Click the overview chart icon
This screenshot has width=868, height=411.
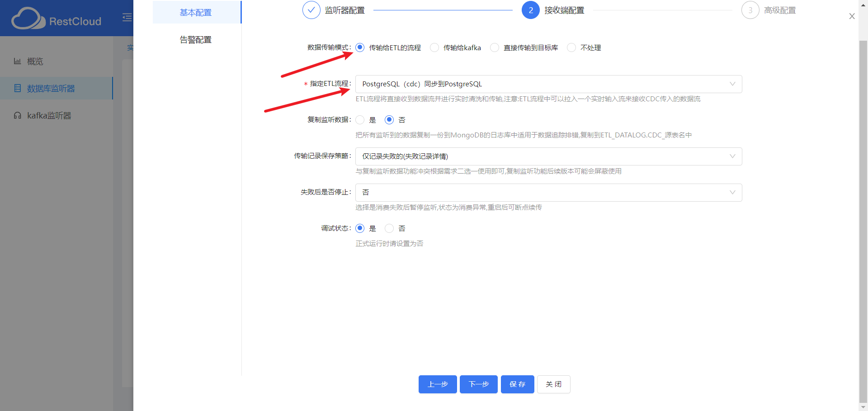tap(17, 61)
